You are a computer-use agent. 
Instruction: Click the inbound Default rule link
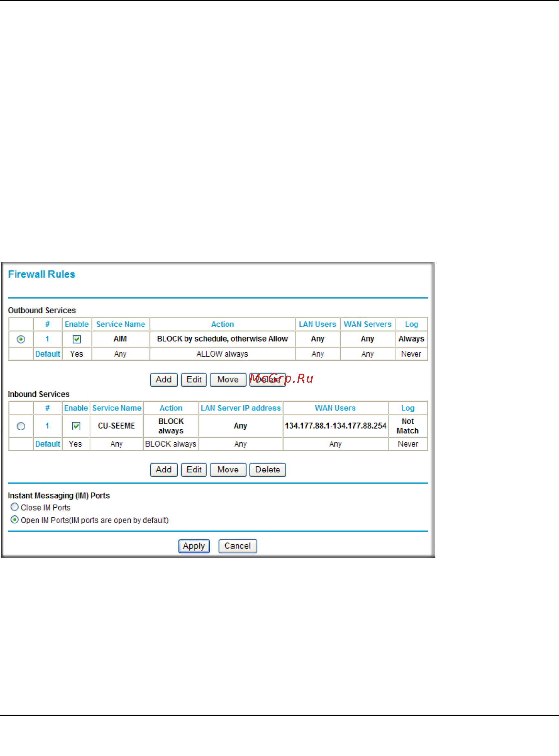[48, 444]
